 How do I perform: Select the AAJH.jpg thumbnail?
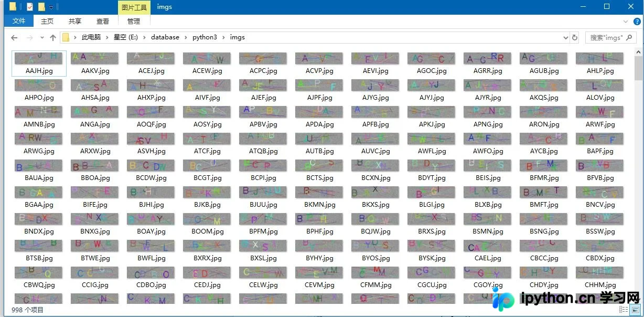(x=39, y=58)
